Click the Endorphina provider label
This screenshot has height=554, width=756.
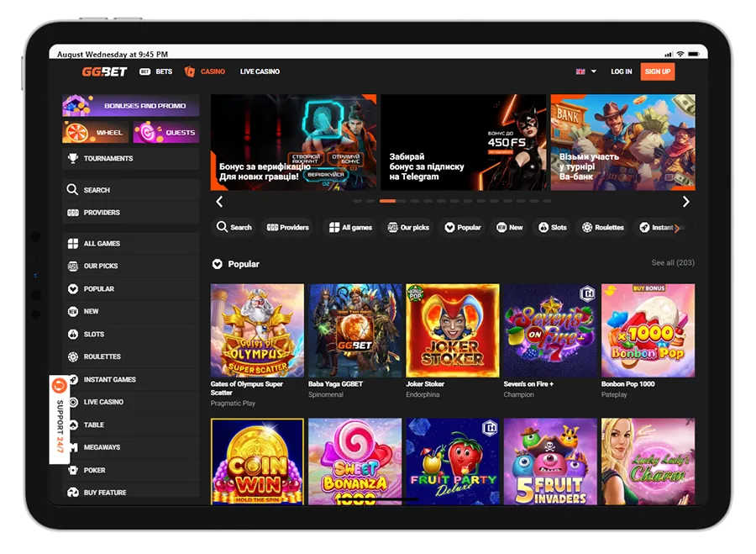423,395
